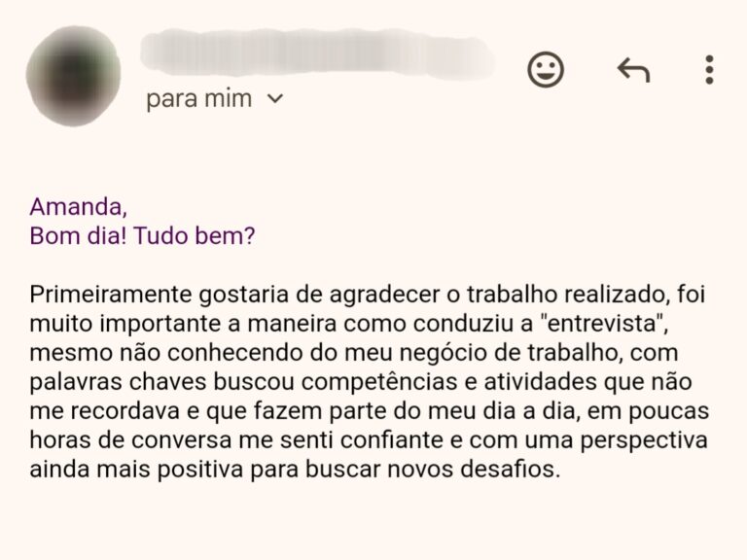Select the blurred sender name at top
This screenshot has height=560, width=747.
(x=317, y=52)
